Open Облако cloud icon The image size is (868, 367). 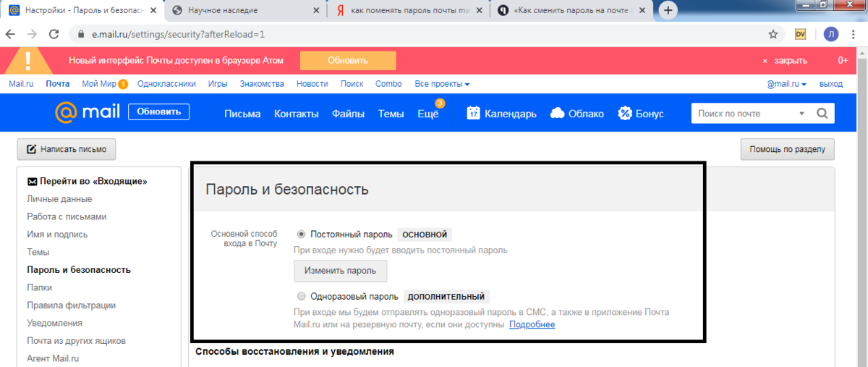pyautogui.click(x=557, y=113)
